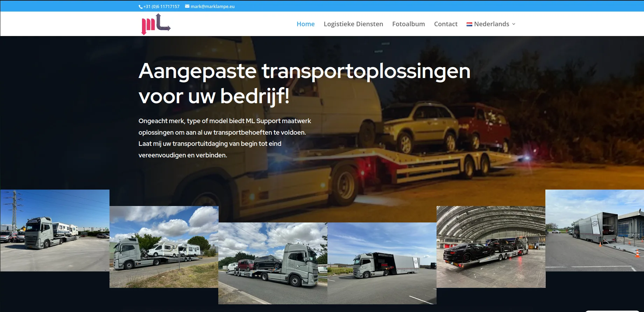
Task: Click the paragraph starting 'Ongeacht merk, type of model'
Action: [x=225, y=138]
